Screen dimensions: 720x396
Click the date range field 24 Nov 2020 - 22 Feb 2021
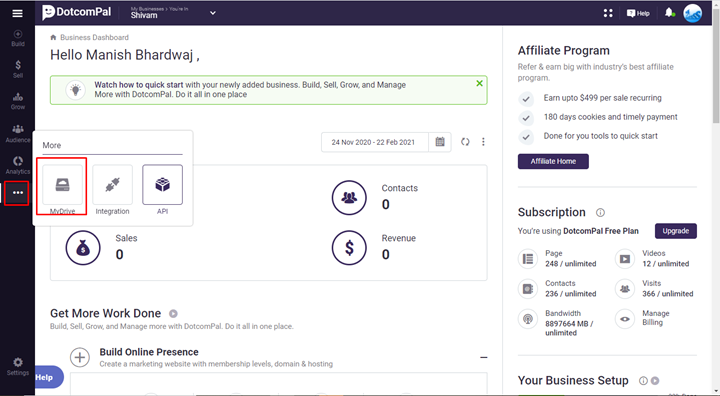pyautogui.click(x=374, y=142)
